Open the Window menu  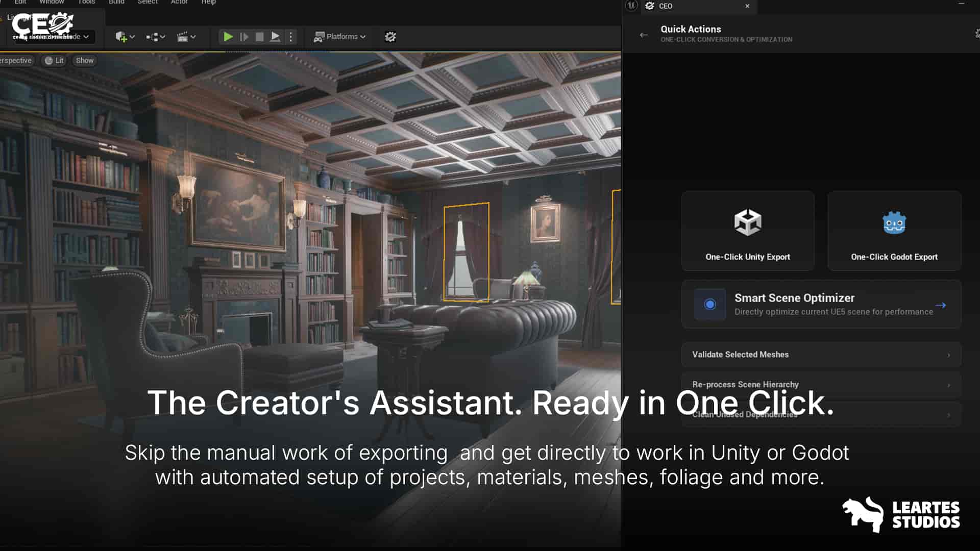(x=52, y=2)
